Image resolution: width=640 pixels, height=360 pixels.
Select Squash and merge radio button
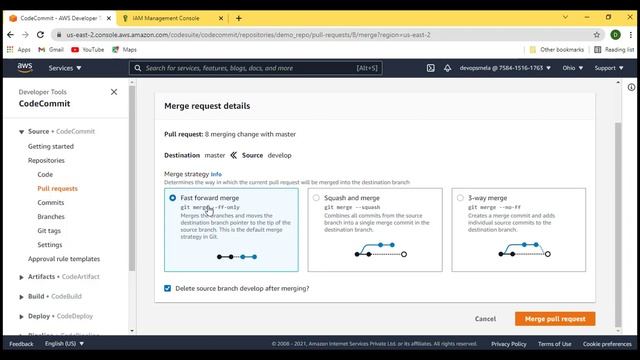pyautogui.click(x=316, y=198)
